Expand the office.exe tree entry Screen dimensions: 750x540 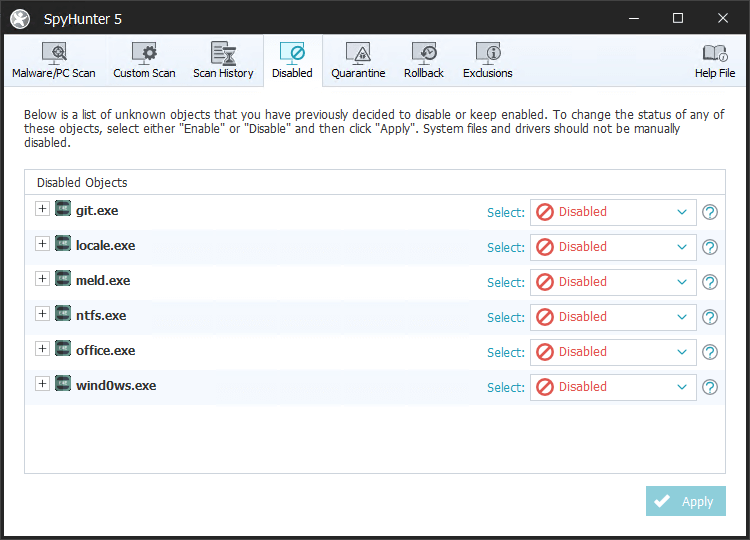42,349
